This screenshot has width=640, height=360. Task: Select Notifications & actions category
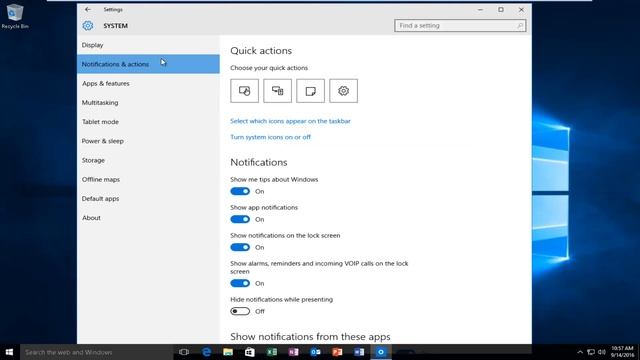pos(148,64)
